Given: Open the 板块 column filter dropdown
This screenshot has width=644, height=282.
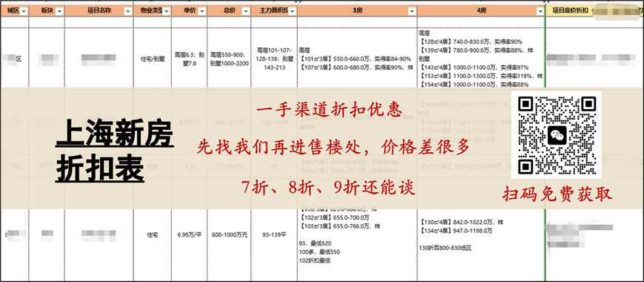Looking at the screenshot, I should pos(59,12).
